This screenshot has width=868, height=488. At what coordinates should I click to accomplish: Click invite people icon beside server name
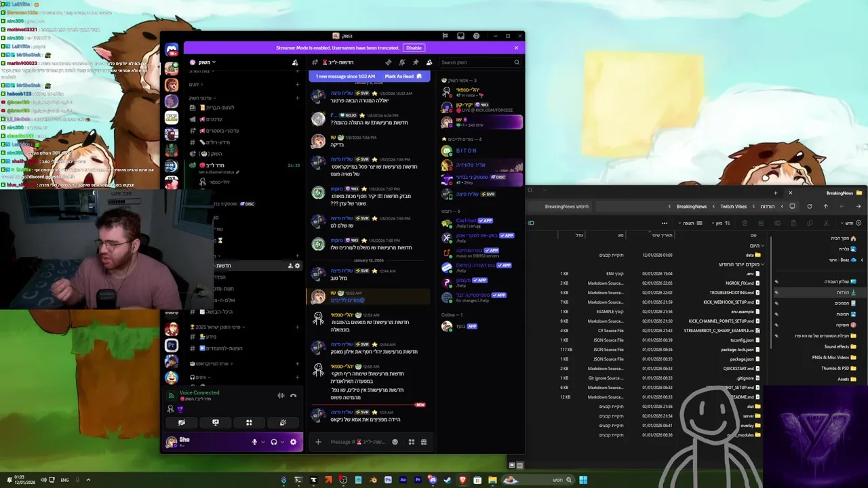click(294, 62)
